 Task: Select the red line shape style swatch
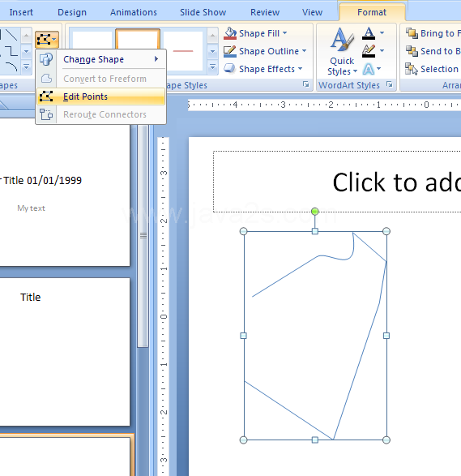click(183, 51)
